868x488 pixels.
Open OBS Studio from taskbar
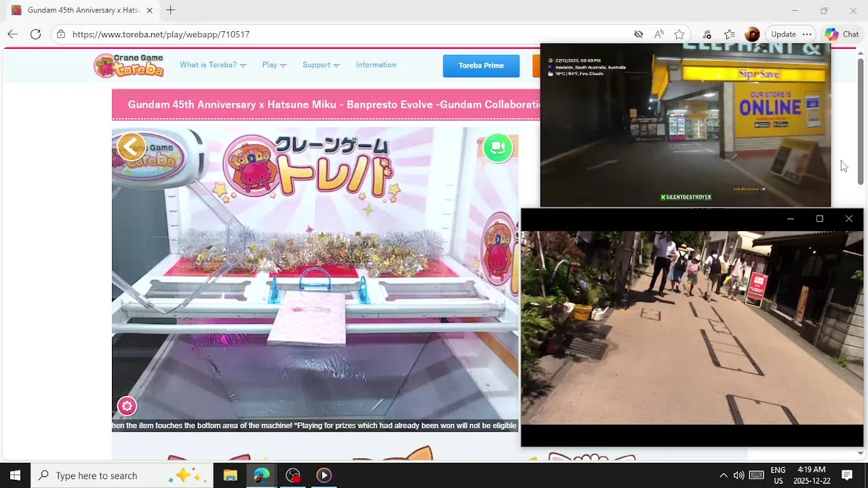point(293,475)
